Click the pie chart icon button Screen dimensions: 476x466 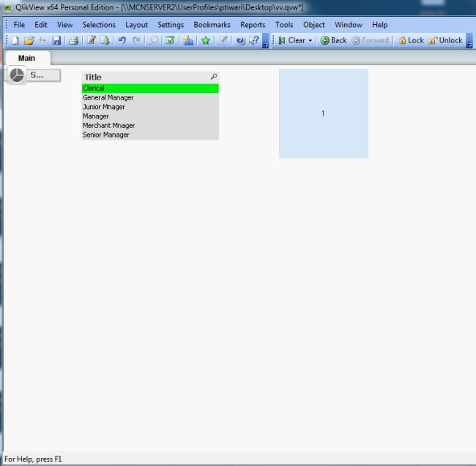[x=17, y=75]
